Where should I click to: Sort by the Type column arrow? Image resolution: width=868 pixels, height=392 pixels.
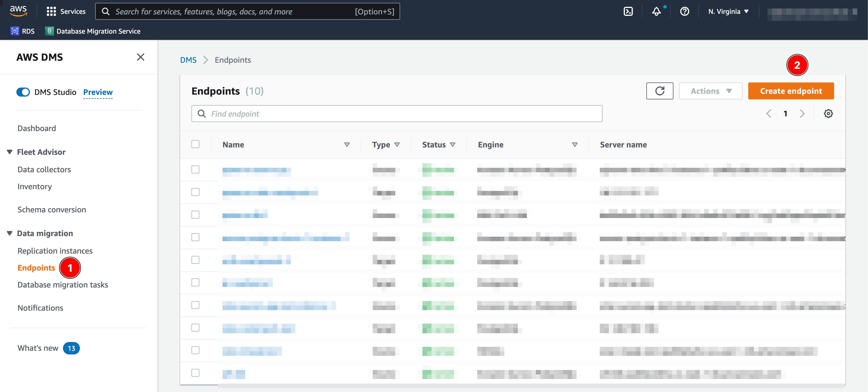pyautogui.click(x=397, y=145)
